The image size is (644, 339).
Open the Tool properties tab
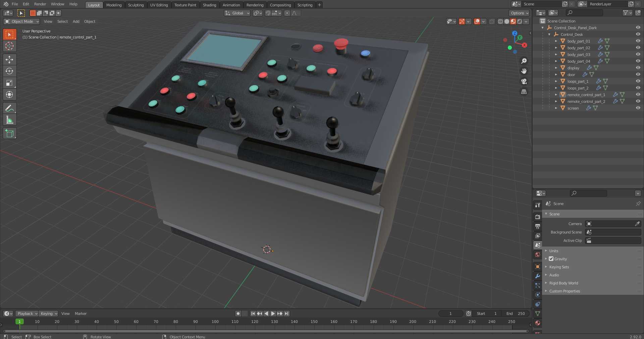point(538,205)
